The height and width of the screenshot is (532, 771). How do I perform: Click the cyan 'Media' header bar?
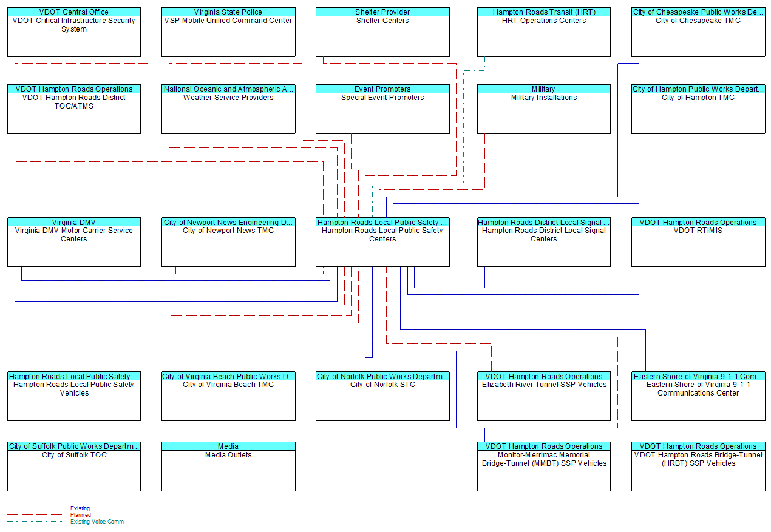(228, 446)
